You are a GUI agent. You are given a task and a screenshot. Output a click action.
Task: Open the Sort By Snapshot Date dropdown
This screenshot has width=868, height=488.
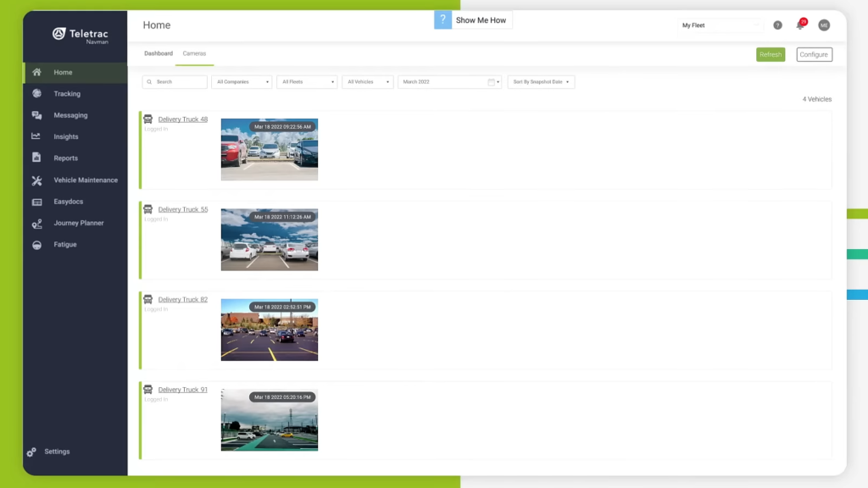541,82
